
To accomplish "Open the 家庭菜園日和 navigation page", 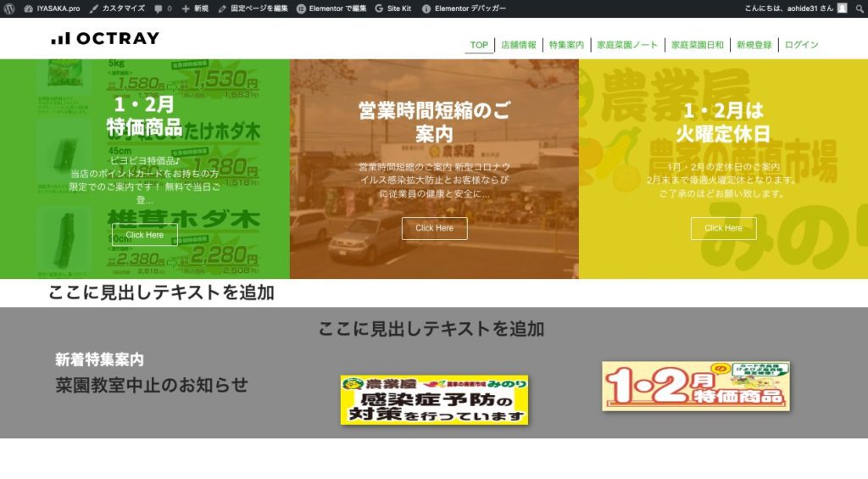I will point(698,45).
